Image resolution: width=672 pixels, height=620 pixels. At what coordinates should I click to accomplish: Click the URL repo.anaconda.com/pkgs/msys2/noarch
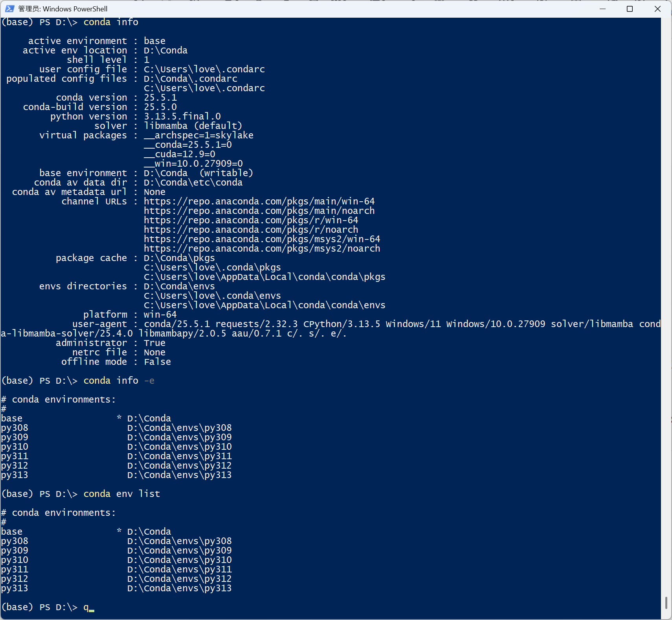(x=262, y=248)
